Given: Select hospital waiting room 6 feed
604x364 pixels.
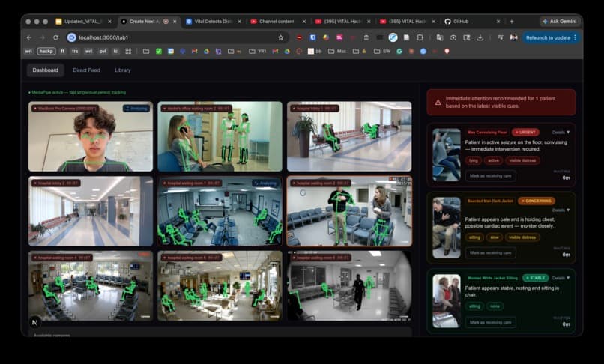Looking at the screenshot, I should click(x=349, y=286).
